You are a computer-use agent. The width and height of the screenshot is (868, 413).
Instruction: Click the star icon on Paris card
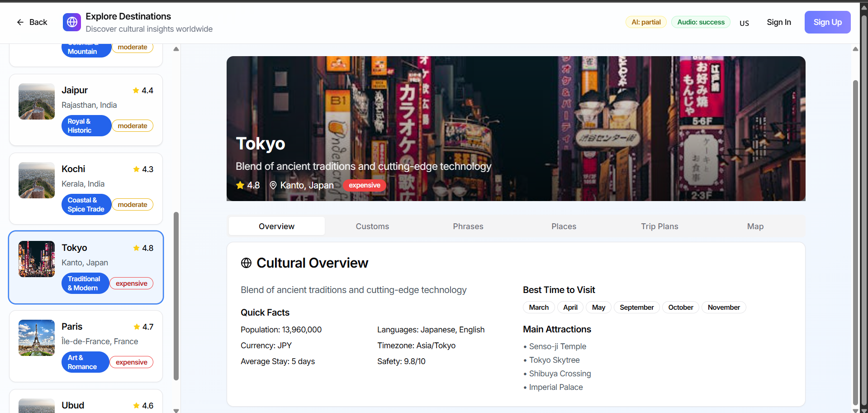click(x=137, y=327)
